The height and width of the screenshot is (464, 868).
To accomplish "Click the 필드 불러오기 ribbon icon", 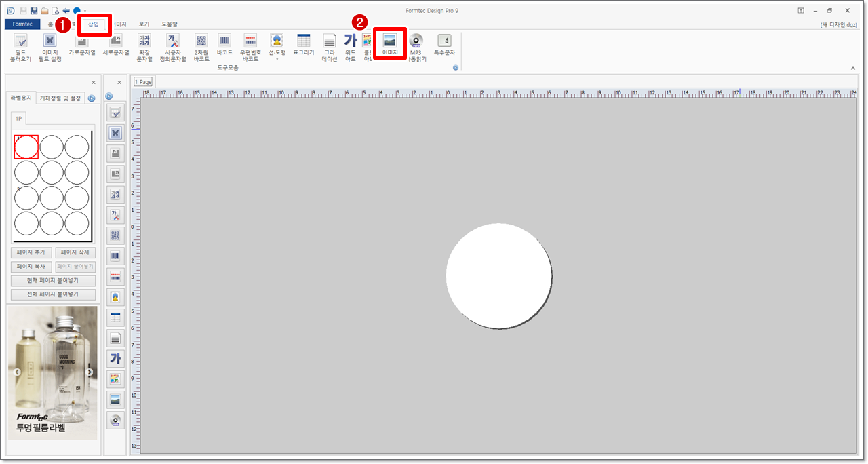I will pyautogui.click(x=20, y=47).
